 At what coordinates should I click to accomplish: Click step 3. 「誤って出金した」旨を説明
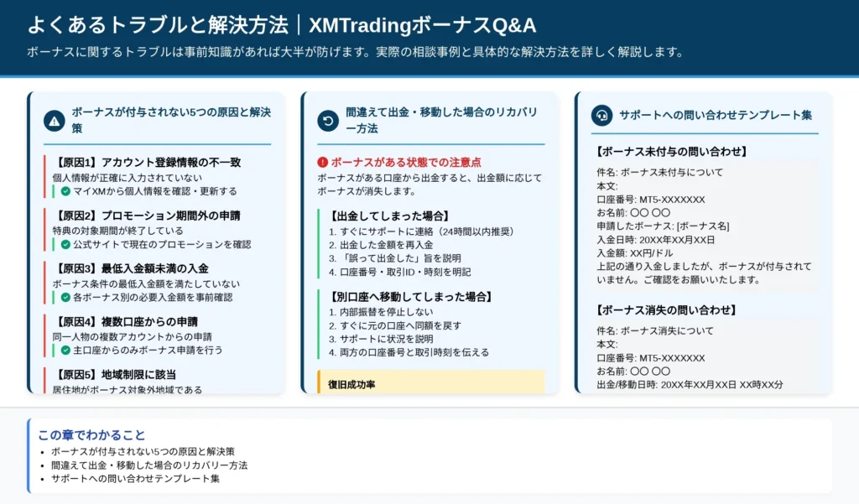395,258
